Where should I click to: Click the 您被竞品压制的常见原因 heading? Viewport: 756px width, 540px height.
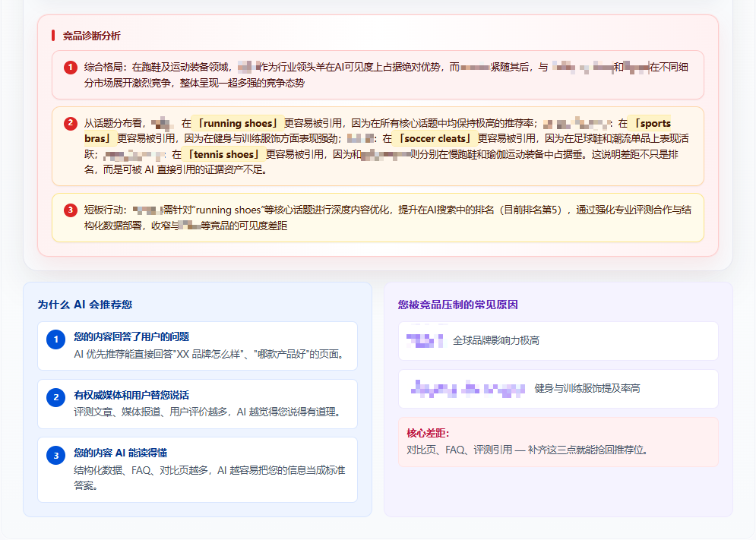[x=458, y=305]
